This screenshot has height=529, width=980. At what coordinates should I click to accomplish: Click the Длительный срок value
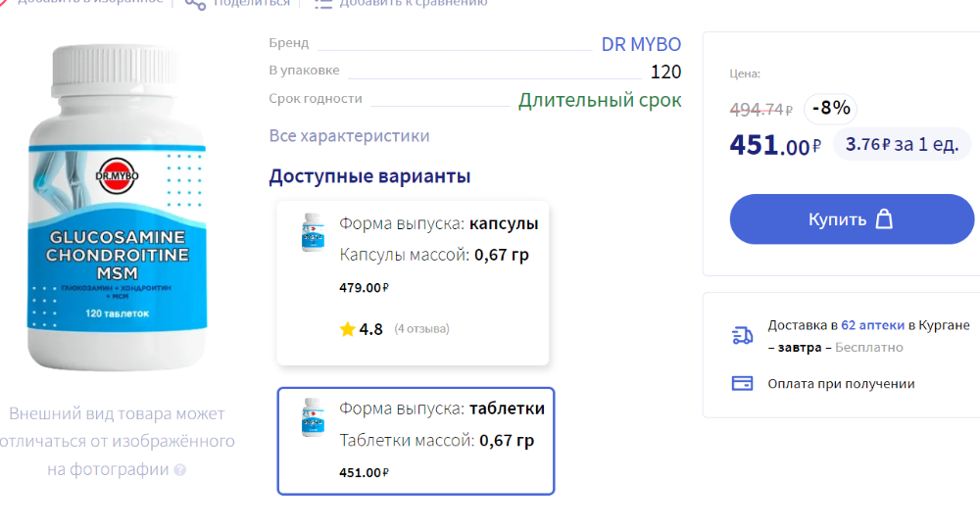[x=600, y=100]
